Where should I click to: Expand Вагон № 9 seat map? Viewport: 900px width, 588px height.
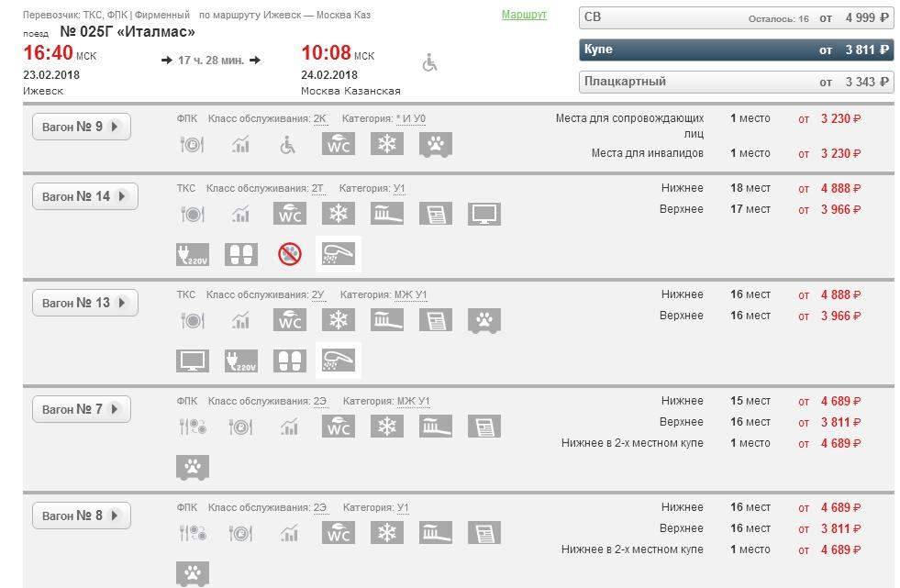tap(82, 127)
